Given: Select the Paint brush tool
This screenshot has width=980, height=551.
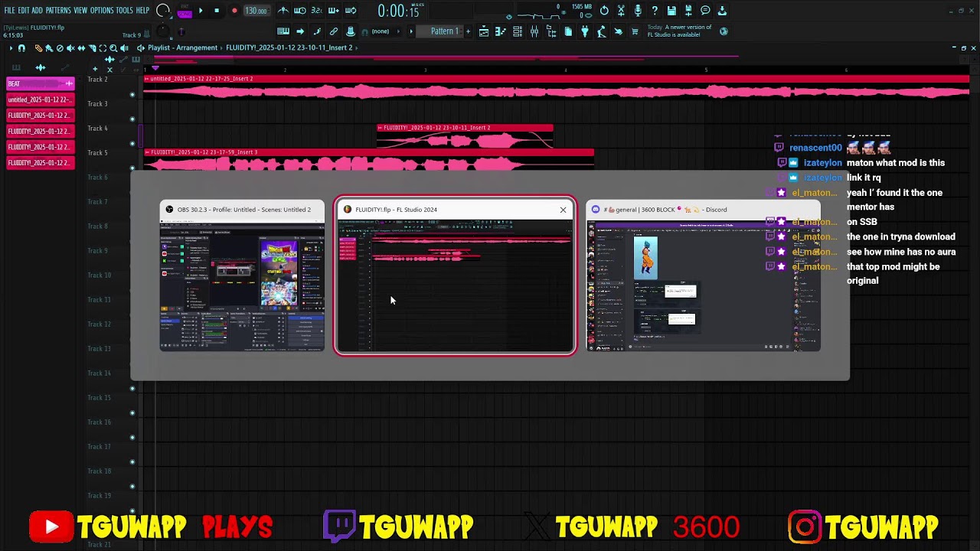Looking at the screenshot, I should (x=49, y=47).
